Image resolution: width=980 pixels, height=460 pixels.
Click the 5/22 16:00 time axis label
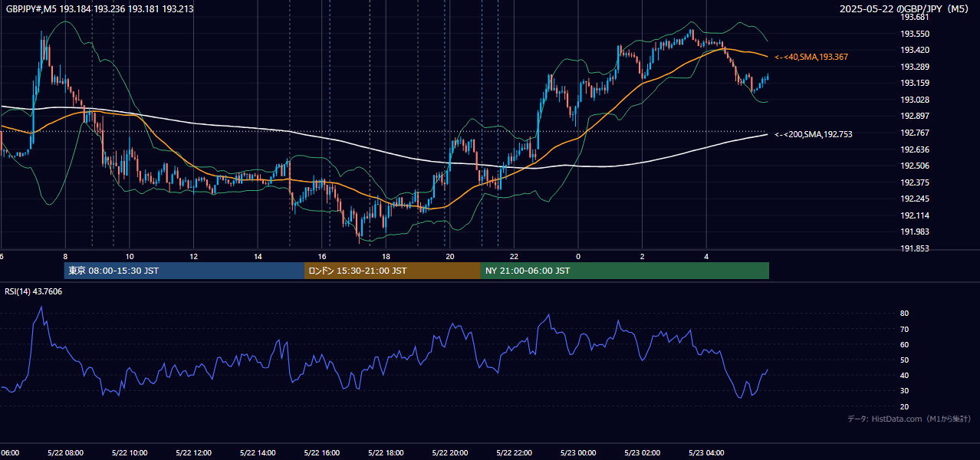tap(321, 452)
